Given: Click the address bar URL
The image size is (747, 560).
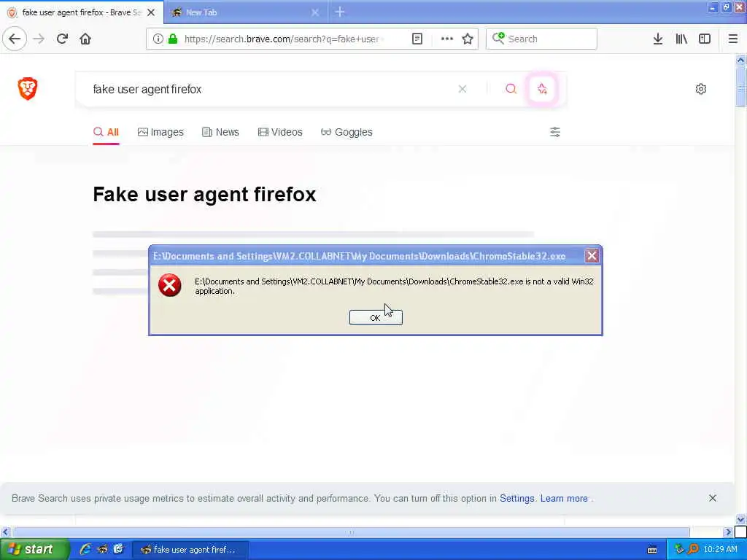Looking at the screenshot, I should point(285,39).
